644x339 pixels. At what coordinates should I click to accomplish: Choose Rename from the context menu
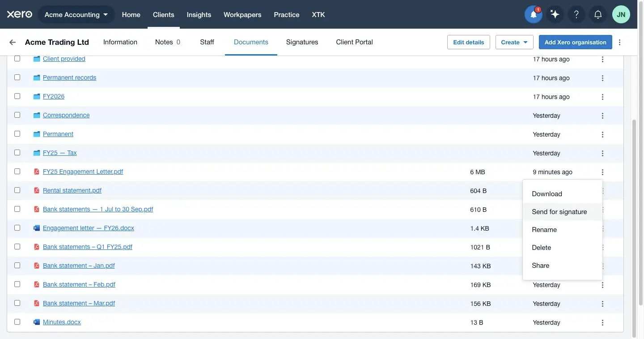pos(562,230)
